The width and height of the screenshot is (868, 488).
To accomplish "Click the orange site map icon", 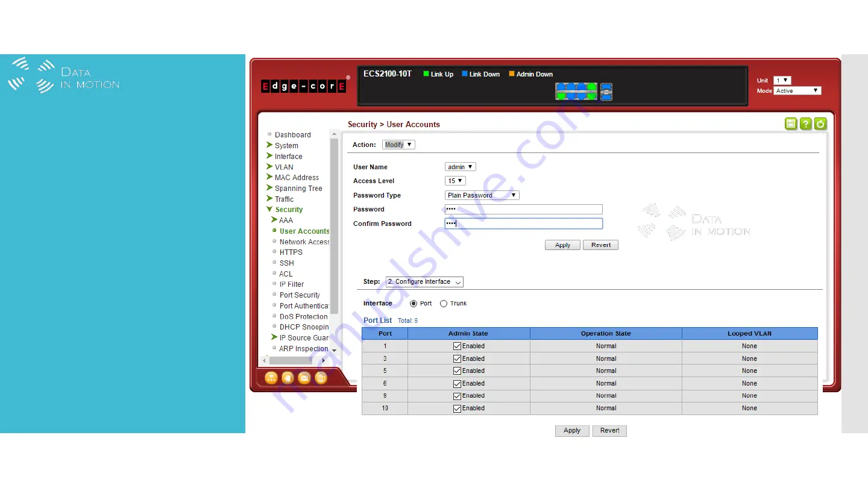I will point(271,378).
